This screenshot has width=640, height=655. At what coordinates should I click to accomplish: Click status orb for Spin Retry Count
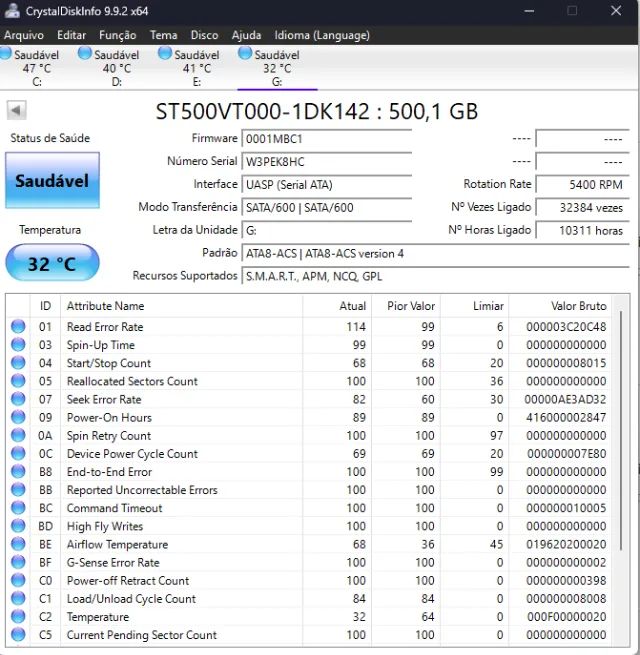tap(18, 435)
